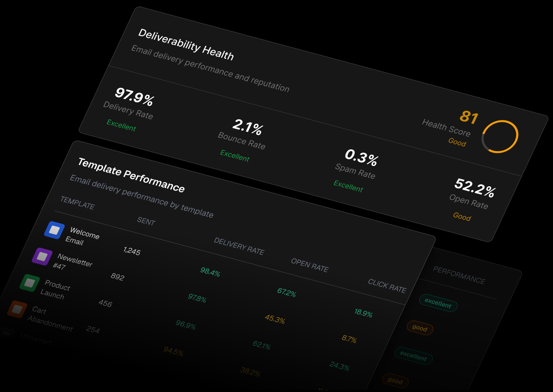Sort by the TEMPLATE column header
Viewport: 553px width, 392px height.
[x=77, y=203]
